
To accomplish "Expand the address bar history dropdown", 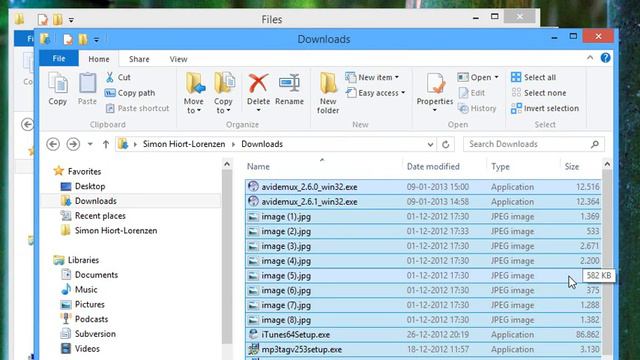I will [x=430, y=144].
